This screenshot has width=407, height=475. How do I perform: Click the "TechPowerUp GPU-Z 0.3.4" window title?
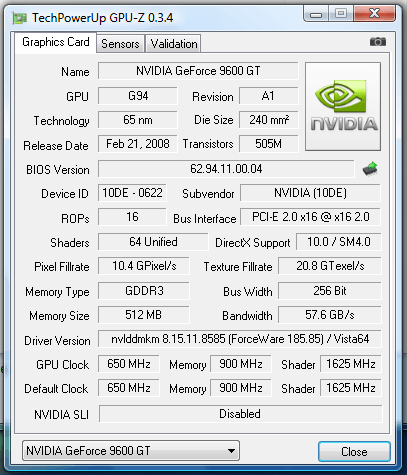pos(102,18)
